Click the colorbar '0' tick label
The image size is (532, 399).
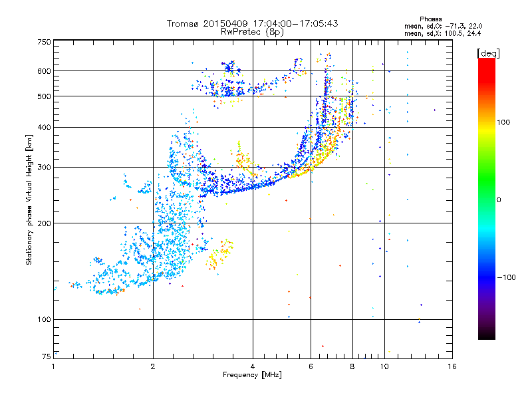(x=499, y=199)
